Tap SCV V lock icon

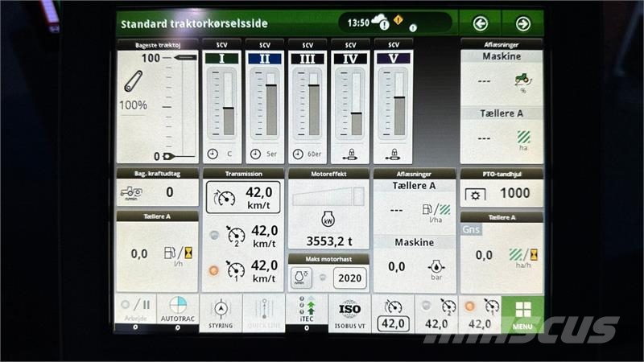(393, 154)
